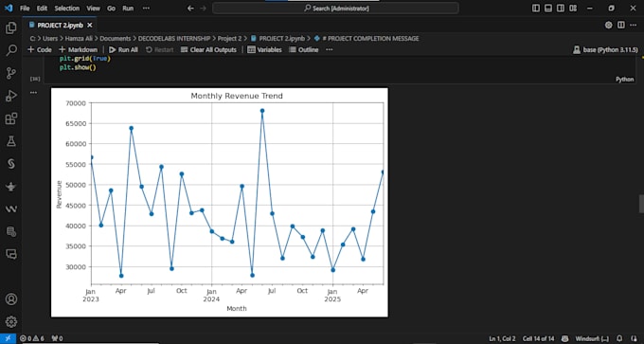
Task: Toggle the primary side bar layout icon
Action: pos(536,9)
